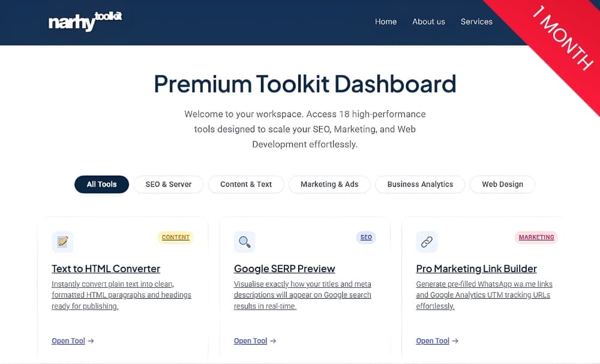600x364 pixels.
Task: Show Business Analytics tools
Action: pos(420,184)
